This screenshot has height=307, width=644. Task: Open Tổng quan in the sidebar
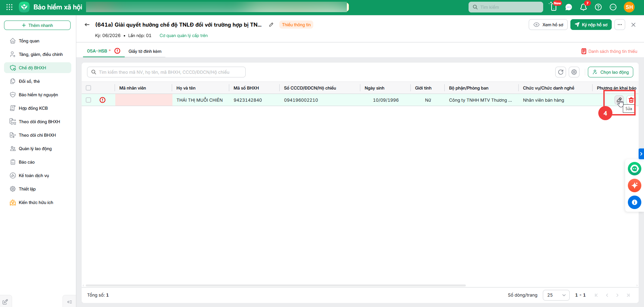[x=38, y=41]
